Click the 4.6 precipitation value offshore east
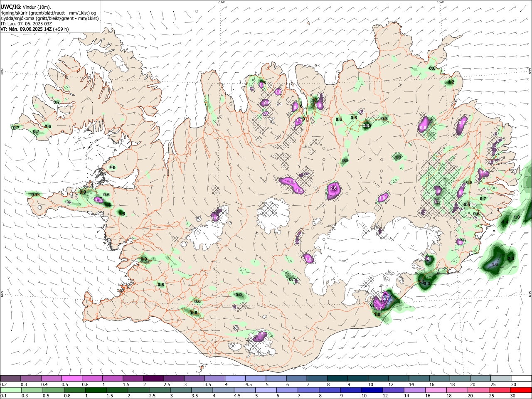 click(495, 264)
